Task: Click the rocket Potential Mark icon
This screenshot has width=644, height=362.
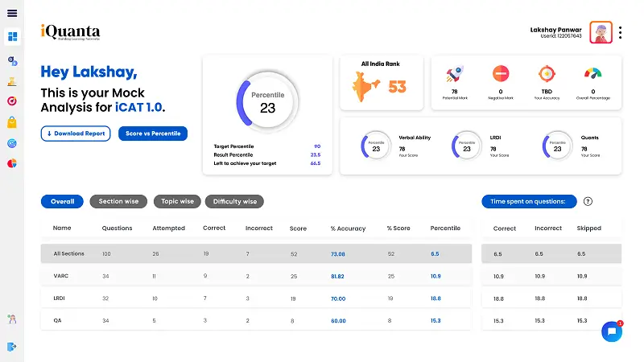Action: point(455,74)
